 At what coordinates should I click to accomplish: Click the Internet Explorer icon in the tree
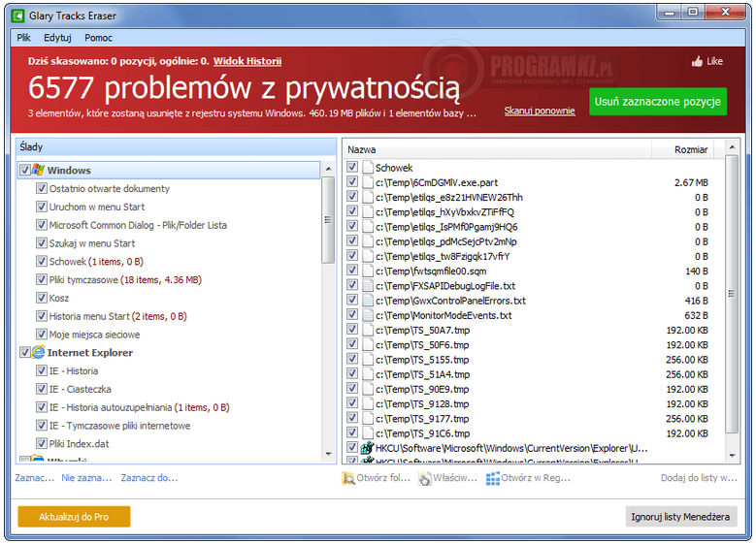(38, 352)
